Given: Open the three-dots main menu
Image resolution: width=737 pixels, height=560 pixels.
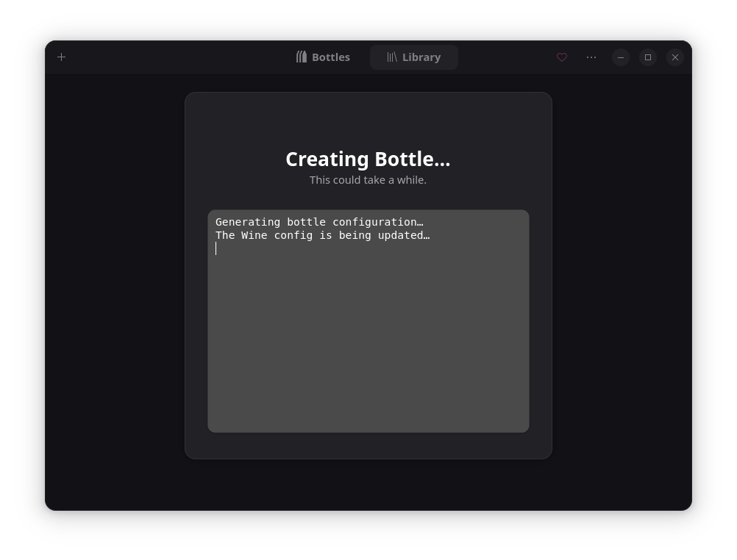Looking at the screenshot, I should (x=591, y=57).
